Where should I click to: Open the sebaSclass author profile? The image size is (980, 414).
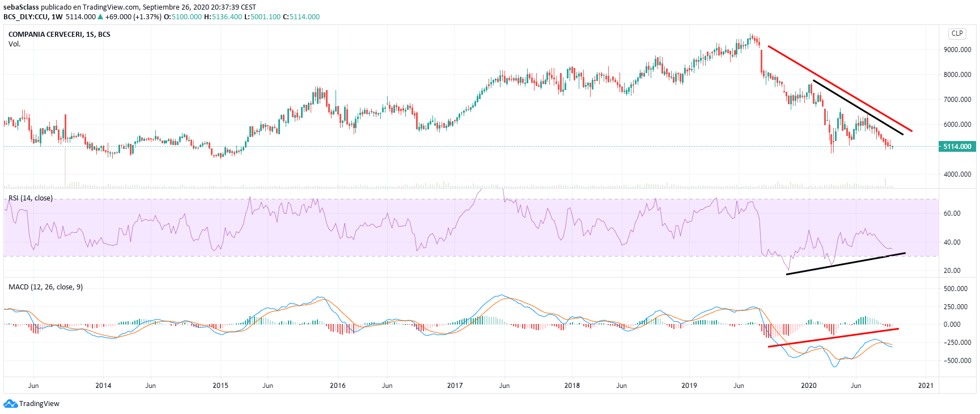click(21, 7)
